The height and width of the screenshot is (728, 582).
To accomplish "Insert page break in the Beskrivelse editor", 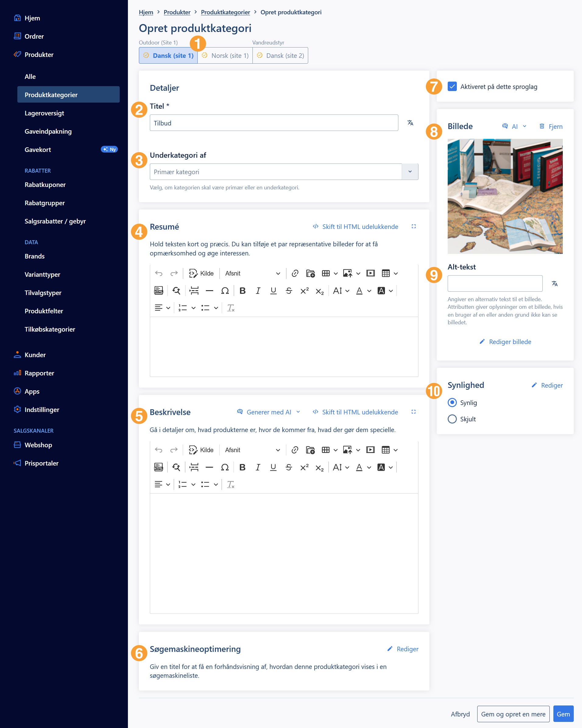I will (x=194, y=467).
